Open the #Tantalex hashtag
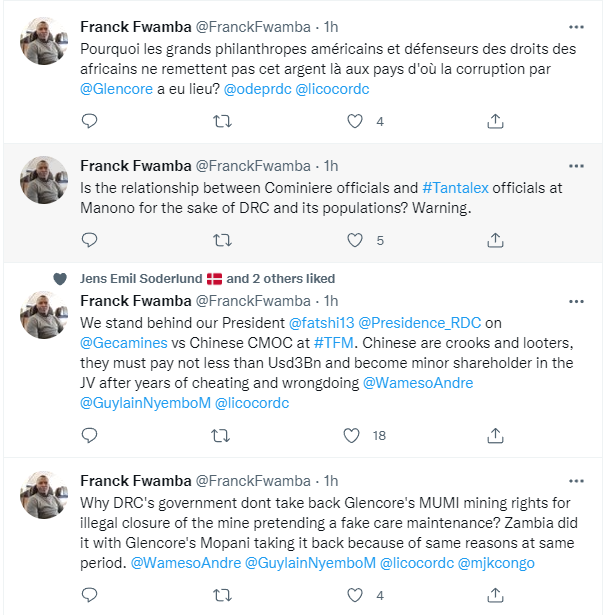 [455, 188]
